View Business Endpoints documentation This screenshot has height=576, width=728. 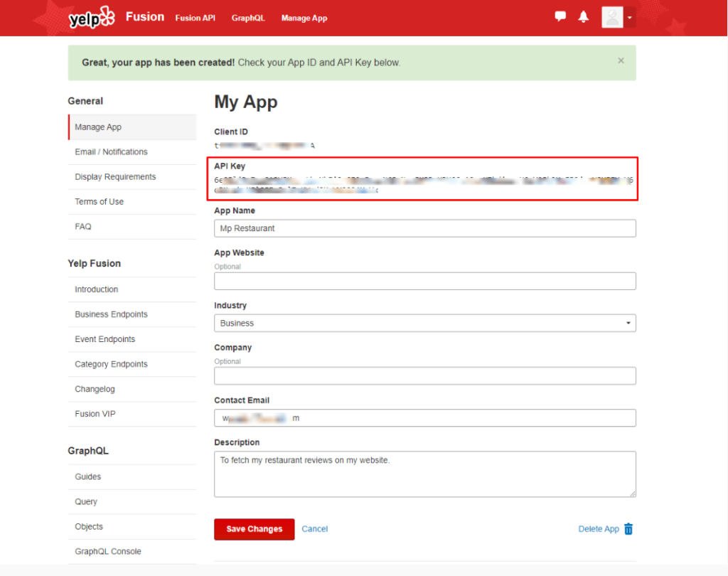(132, 314)
